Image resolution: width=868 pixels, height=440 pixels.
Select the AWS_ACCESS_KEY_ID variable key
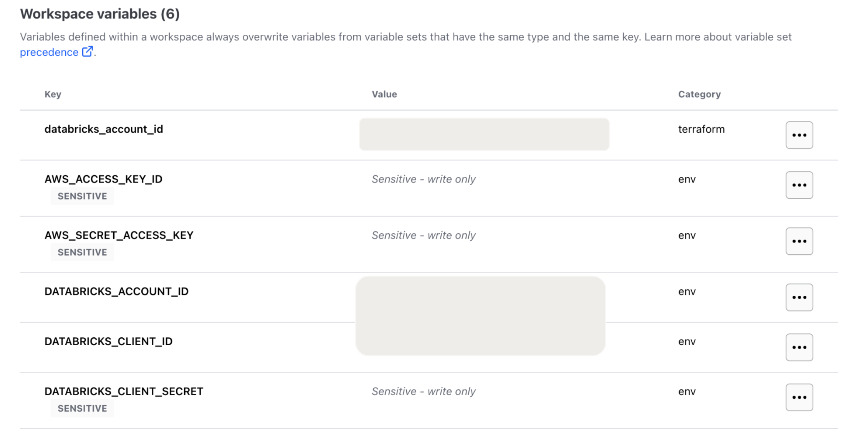pyautogui.click(x=103, y=179)
